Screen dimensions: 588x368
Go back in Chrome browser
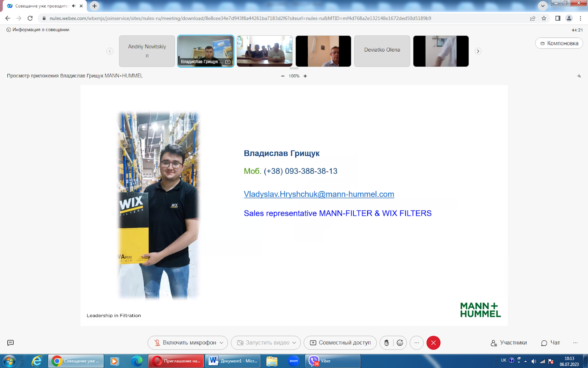click(8, 18)
